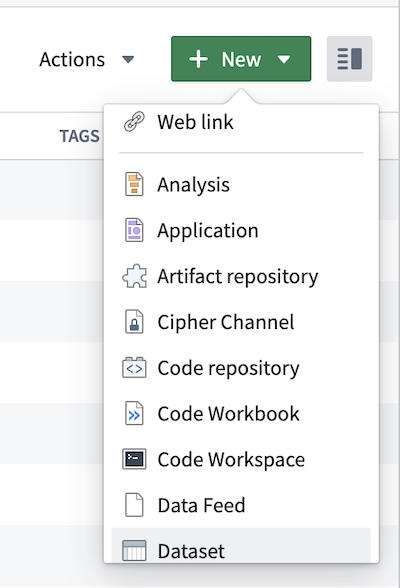The width and height of the screenshot is (400, 588).
Task: Toggle the right sidebar panel button
Action: click(x=349, y=59)
